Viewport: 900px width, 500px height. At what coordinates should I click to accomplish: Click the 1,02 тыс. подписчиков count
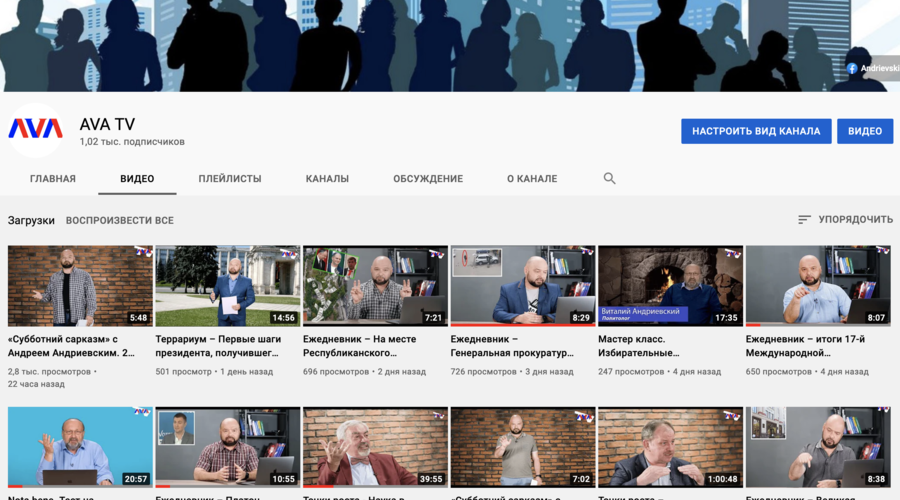(132, 142)
